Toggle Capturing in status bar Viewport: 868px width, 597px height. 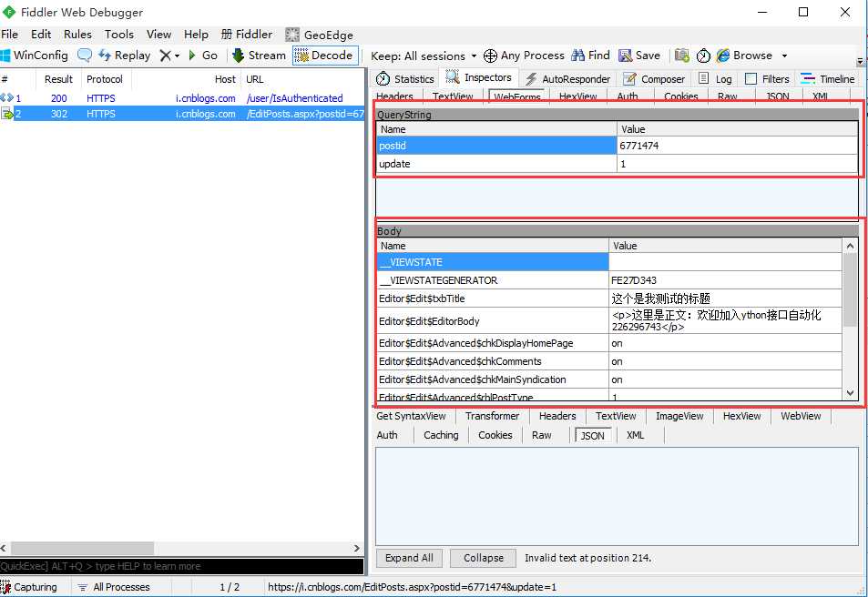click(x=30, y=587)
